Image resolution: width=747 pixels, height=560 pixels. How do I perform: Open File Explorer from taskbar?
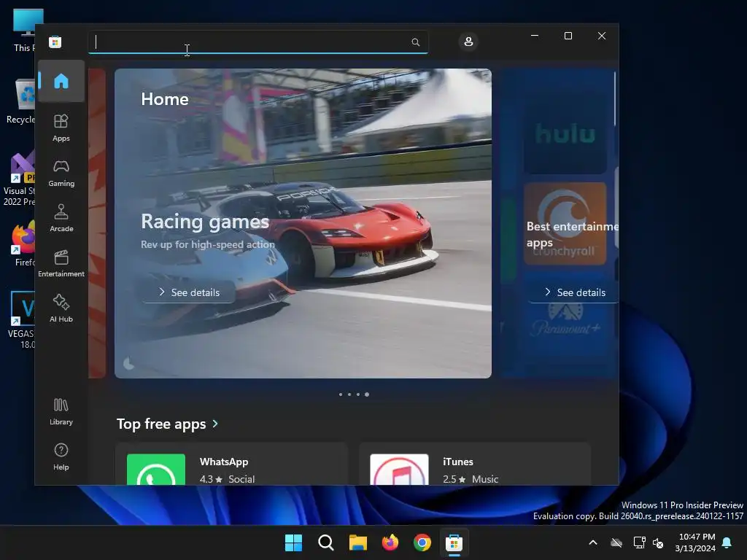[x=357, y=542]
